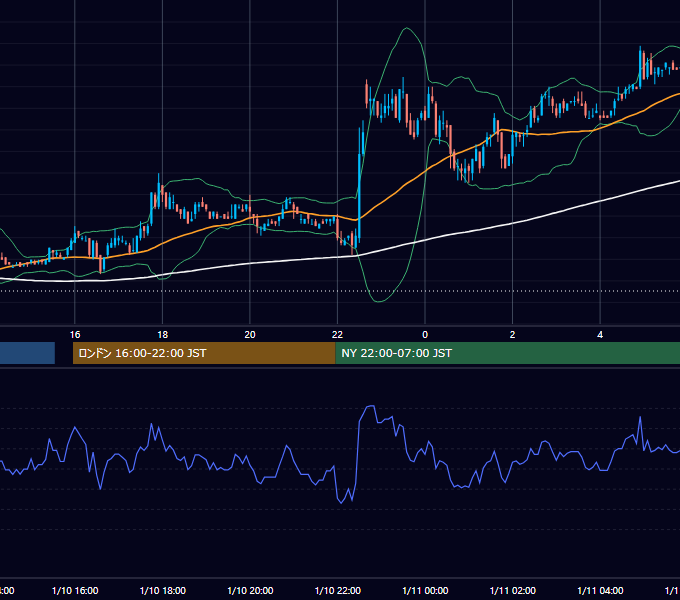Viewport: 680px width, 600px height.
Task: Click the 4 hour label on chart axis
Action: tap(600, 335)
